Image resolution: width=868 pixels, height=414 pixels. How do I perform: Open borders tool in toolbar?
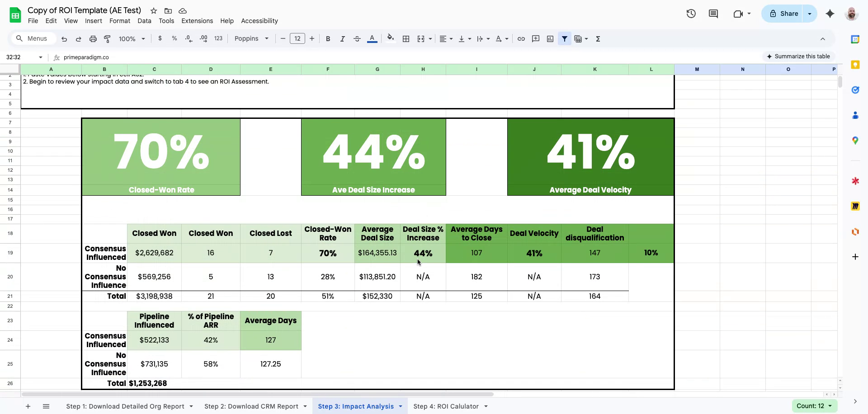[x=406, y=39]
